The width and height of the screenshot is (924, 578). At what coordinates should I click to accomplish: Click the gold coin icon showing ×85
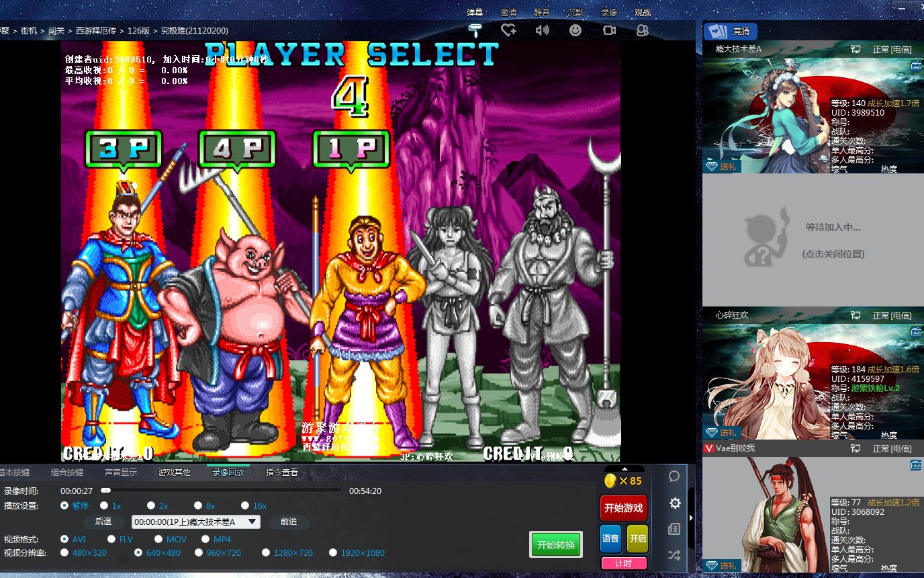pyautogui.click(x=610, y=481)
